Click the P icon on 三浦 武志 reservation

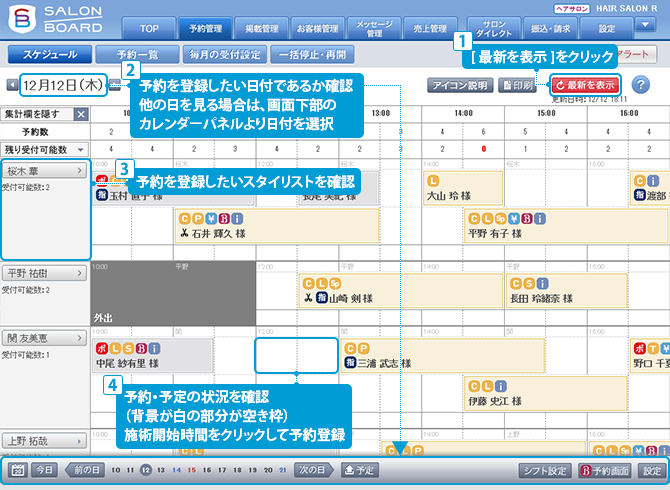tap(364, 349)
